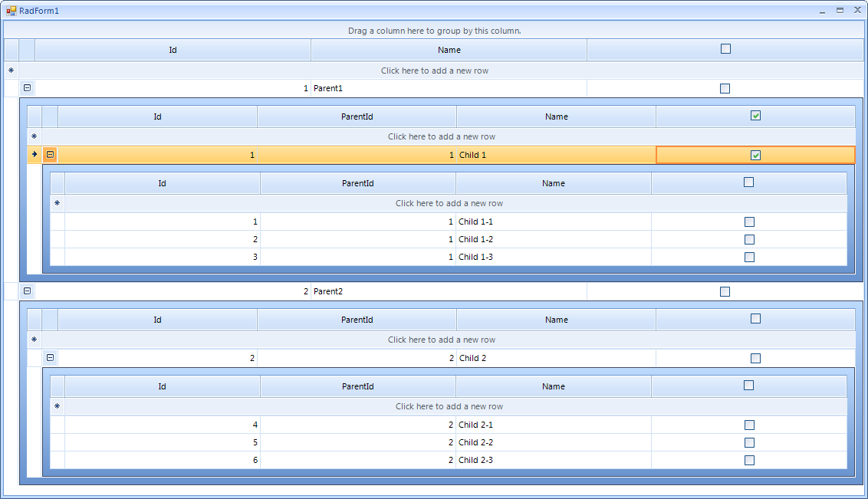Image resolution: width=868 pixels, height=499 pixels.
Task: Check the Parent2 row checkbox
Action: (x=725, y=291)
